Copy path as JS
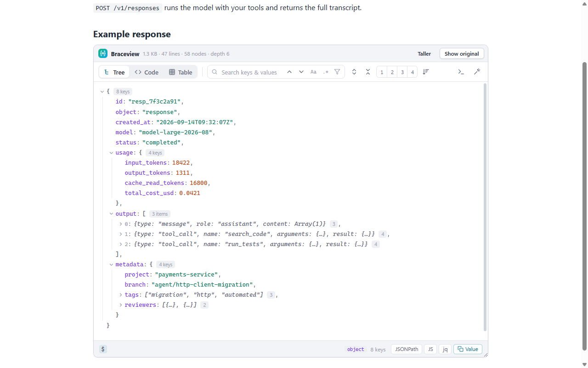The width and height of the screenshot is (588, 368). [430, 349]
